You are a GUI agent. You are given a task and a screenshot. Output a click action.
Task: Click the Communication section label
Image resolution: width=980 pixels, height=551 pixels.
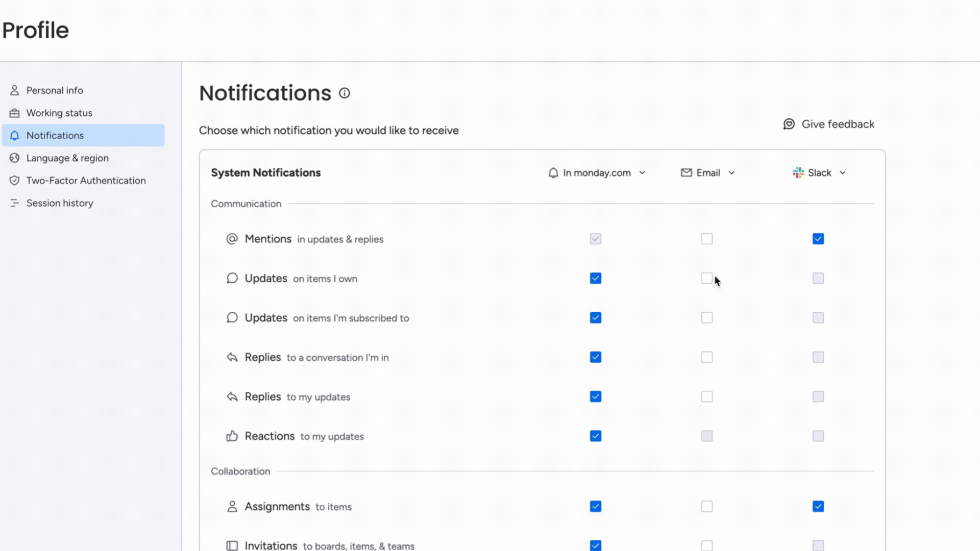[246, 204]
